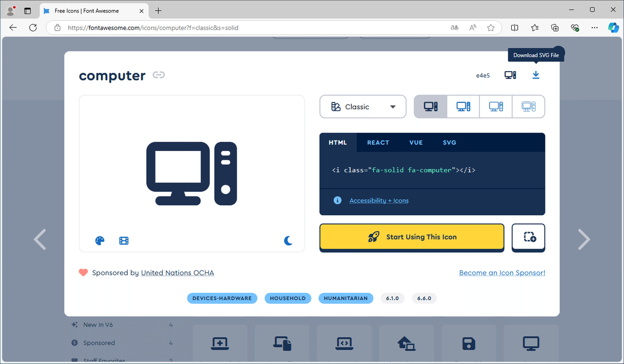The image size is (624, 364).
Task: Click the Become an Icon Sponsor link
Action: (502, 272)
